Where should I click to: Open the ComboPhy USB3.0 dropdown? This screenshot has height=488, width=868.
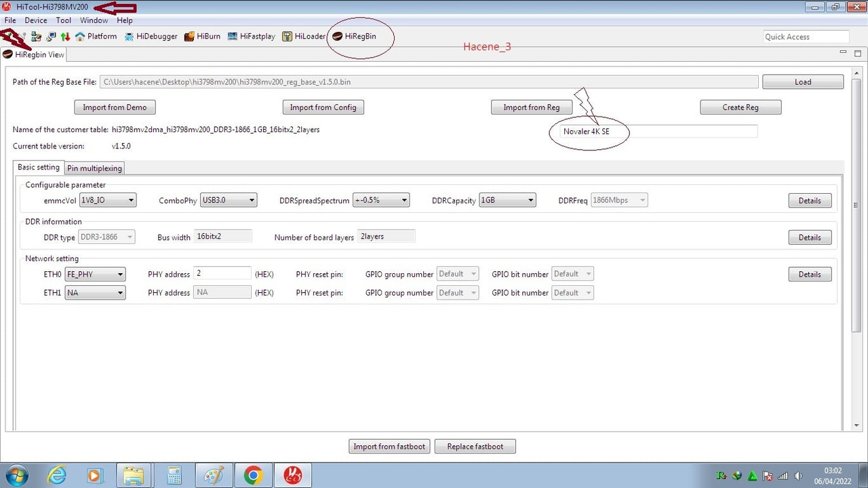(x=229, y=200)
